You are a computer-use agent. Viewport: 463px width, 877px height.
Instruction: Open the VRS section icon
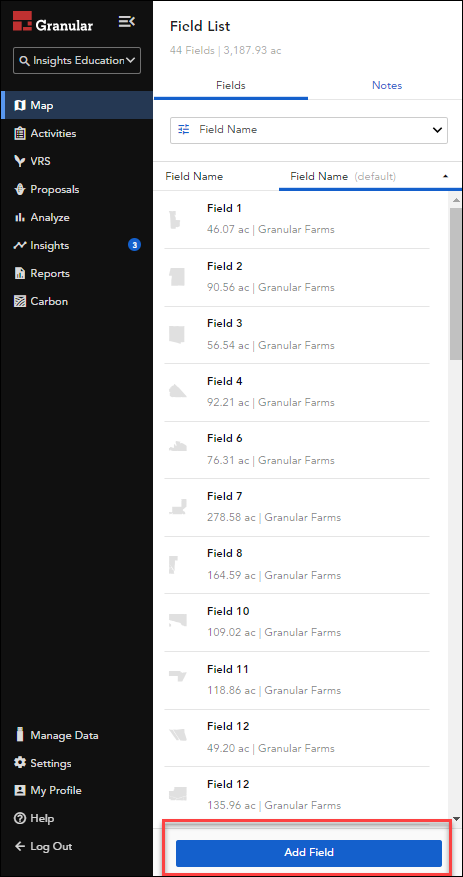pyautogui.click(x=20, y=162)
